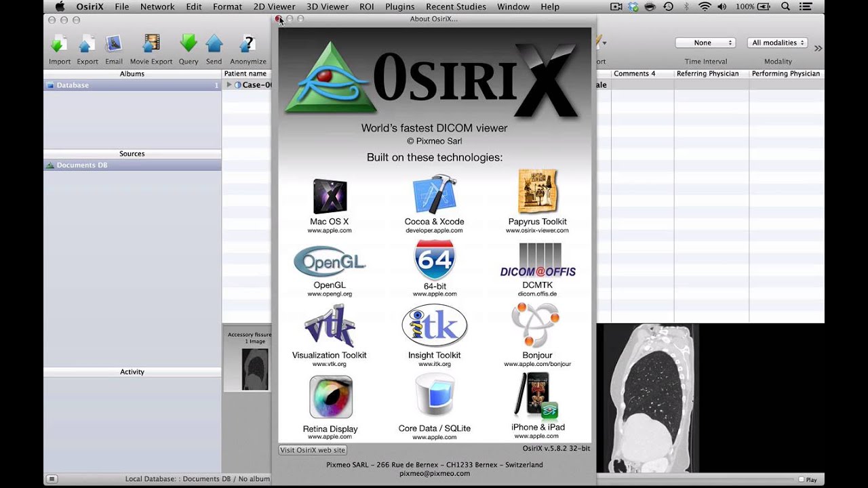Image resolution: width=868 pixels, height=488 pixels.
Task: Open Spotlight search in menu bar
Action: click(785, 7)
